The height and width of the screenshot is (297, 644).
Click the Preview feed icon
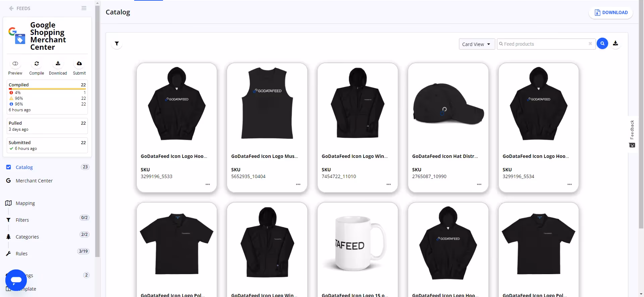(x=15, y=63)
